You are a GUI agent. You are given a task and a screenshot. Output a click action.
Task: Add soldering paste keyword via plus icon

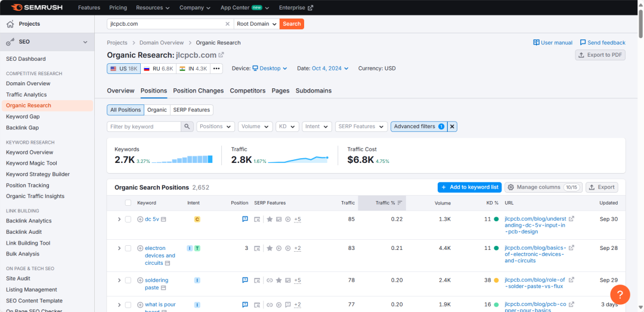click(140, 280)
